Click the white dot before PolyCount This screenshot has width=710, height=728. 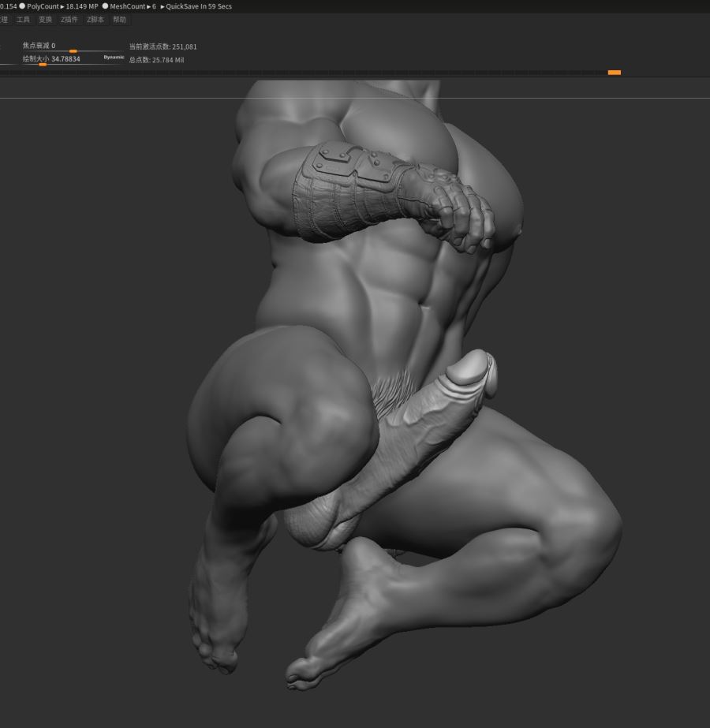click(x=22, y=6)
